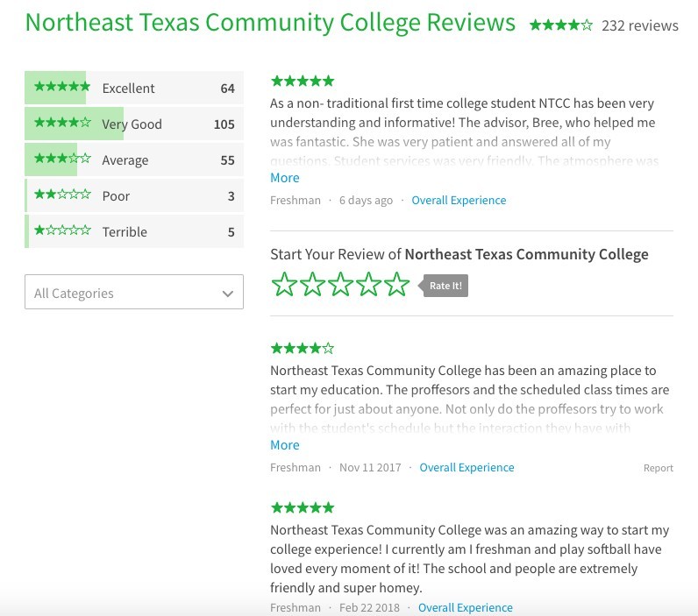Click the header star rating next to 232 reviews
The image size is (698, 616).
(x=561, y=25)
